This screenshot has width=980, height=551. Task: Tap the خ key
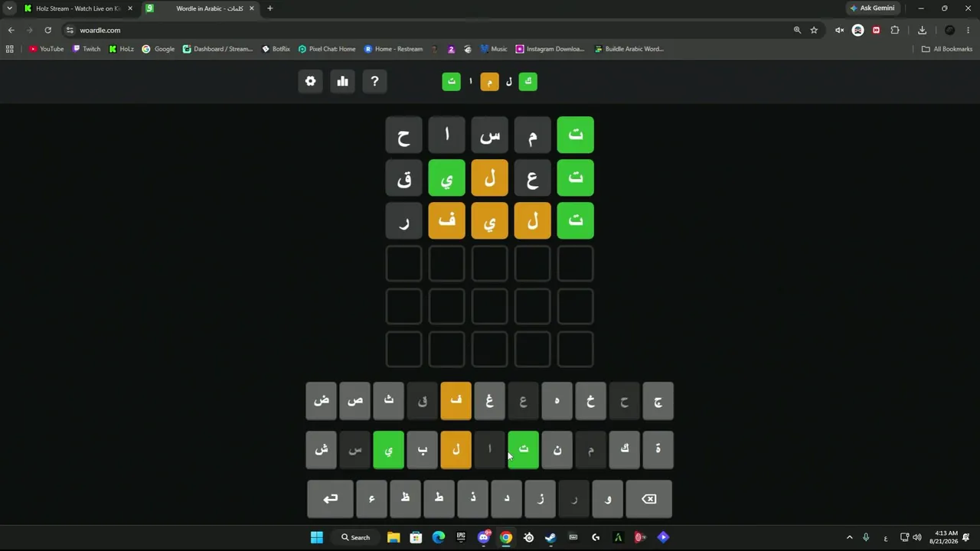click(590, 401)
